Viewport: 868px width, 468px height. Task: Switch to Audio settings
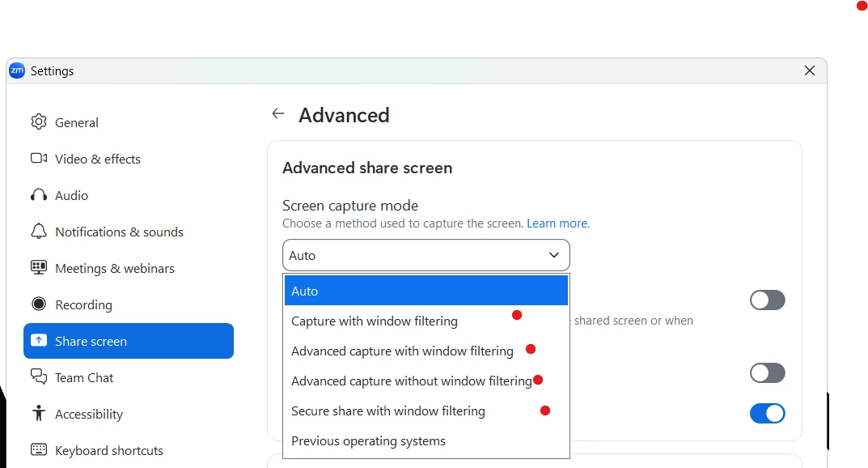129,195
